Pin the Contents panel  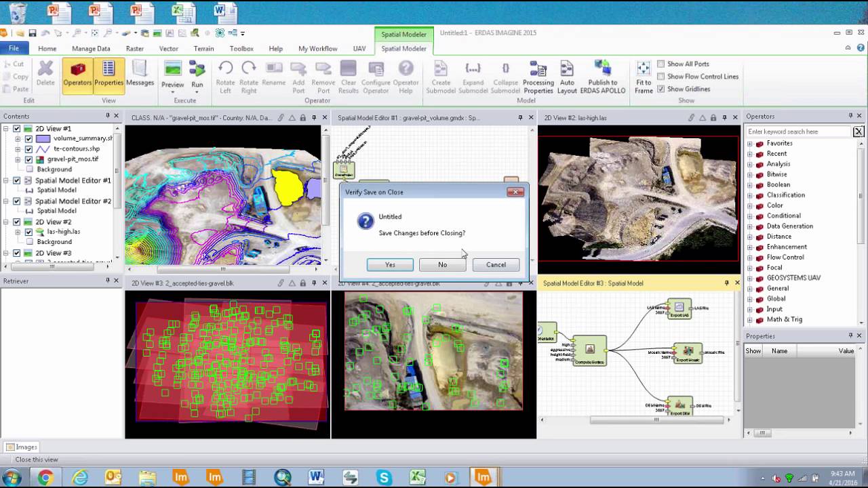(x=107, y=117)
